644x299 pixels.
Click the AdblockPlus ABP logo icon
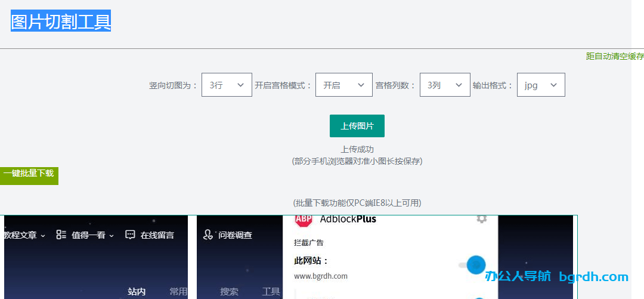tap(304, 220)
